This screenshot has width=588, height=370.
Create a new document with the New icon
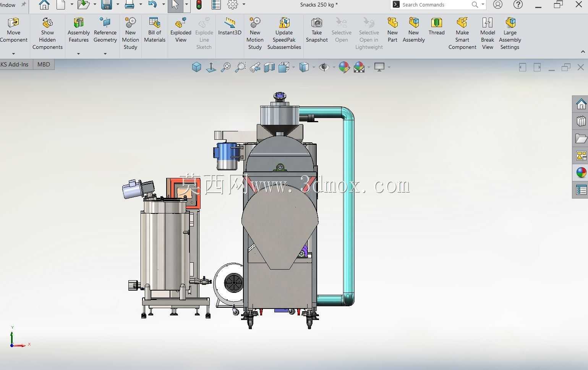pos(61,5)
